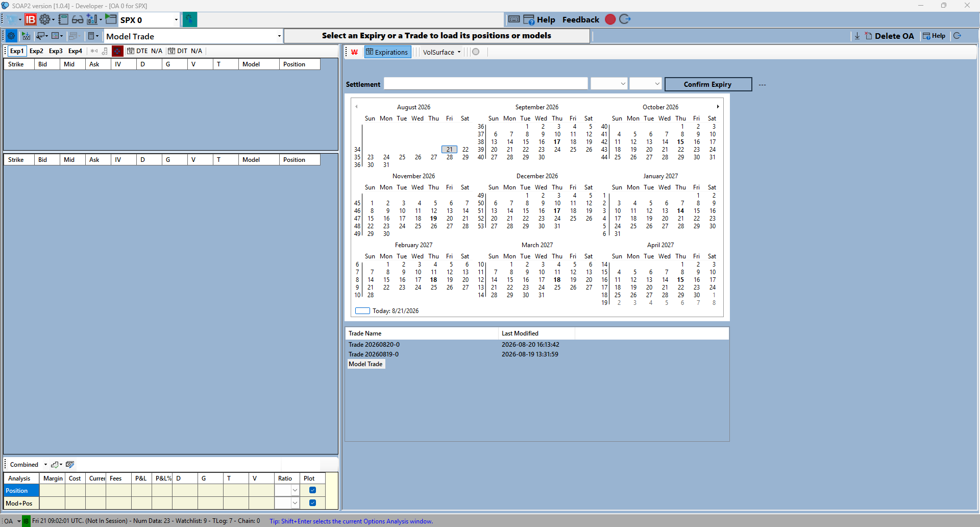Switch to the Exp4 tab
980x527 pixels.
(75, 51)
